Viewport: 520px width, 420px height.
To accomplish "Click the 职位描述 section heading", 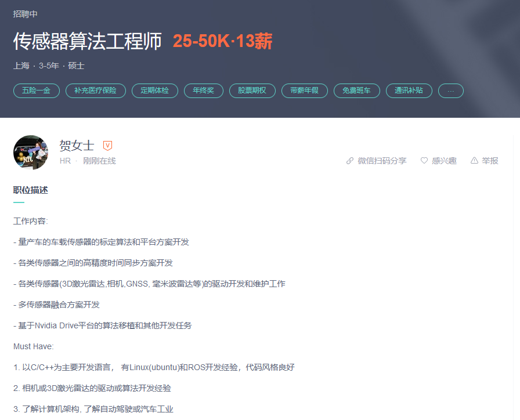I will (x=31, y=190).
